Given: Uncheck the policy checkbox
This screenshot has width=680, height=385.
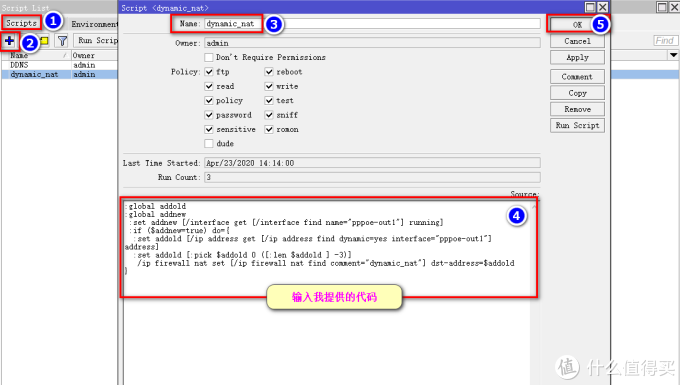Looking at the screenshot, I should tap(209, 101).
